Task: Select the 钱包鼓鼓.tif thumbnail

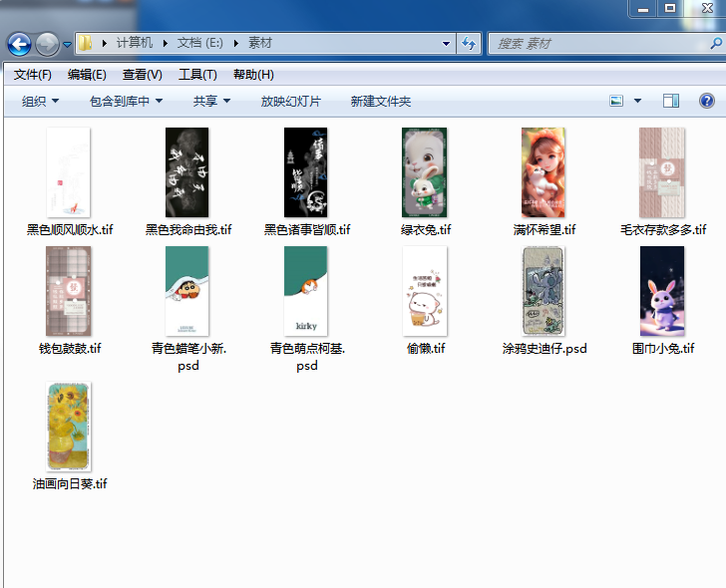Action: click(x=69, y=291)
